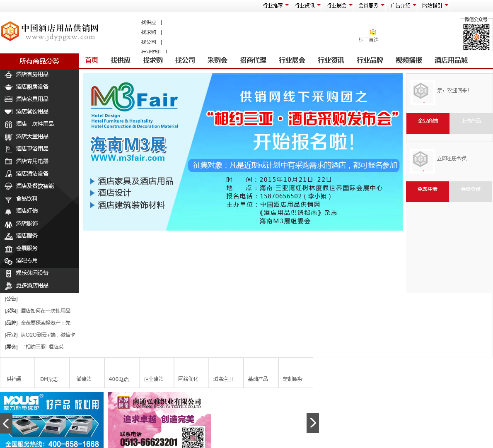Click the entertainment equipment speaker icon
This screenshot has height=448, width=493.
(x=8, y=273)
